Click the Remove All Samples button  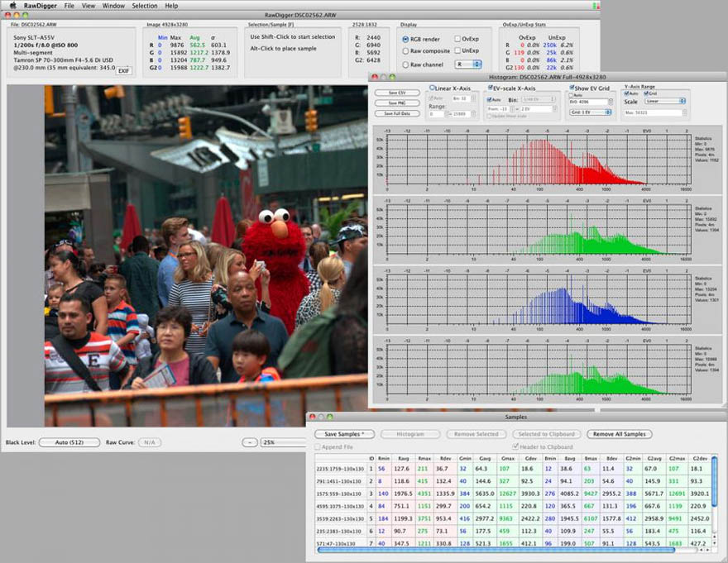click(620, 434)
